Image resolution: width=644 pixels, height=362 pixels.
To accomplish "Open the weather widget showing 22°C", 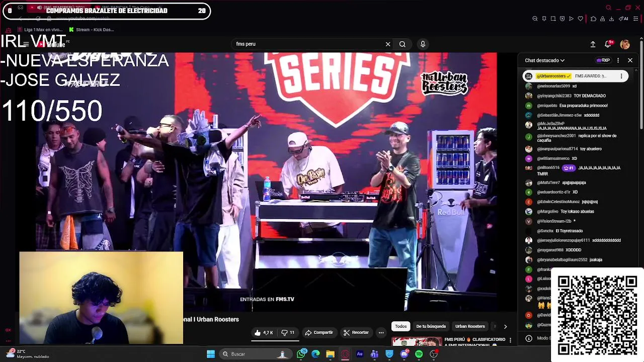I will point(28,354).
